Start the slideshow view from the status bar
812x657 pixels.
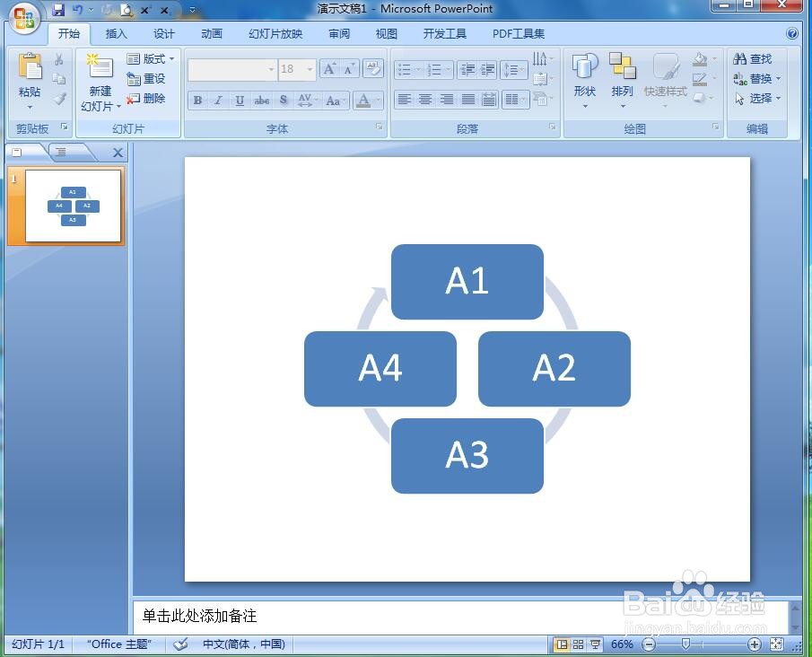pos(595,644)
